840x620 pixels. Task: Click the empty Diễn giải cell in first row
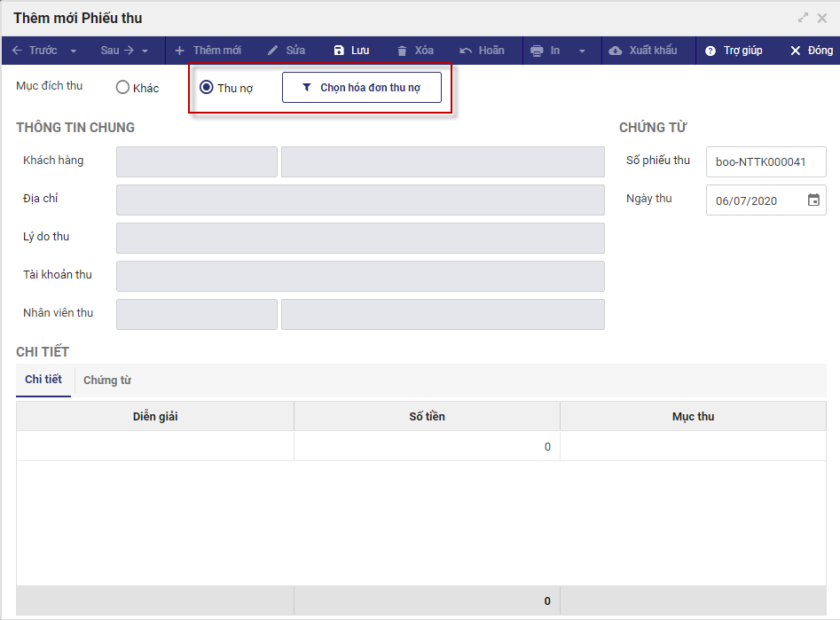(x=155, y=446)
